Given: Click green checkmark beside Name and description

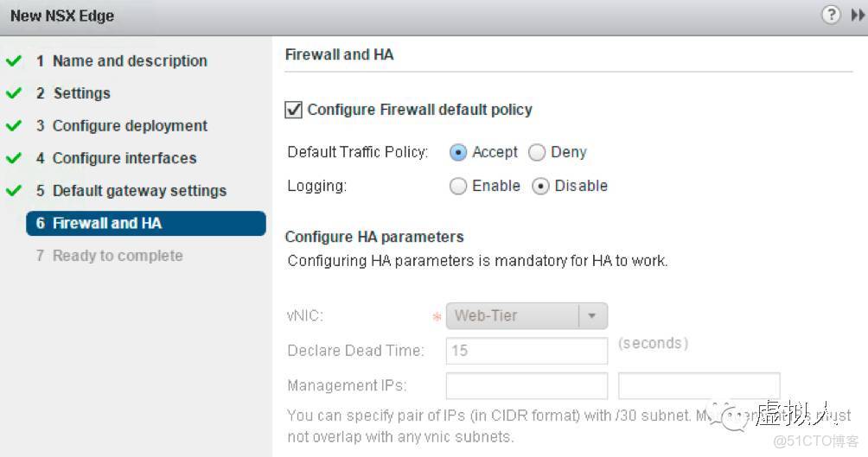Looking at the screenshot, I should (x=13, y=61).
